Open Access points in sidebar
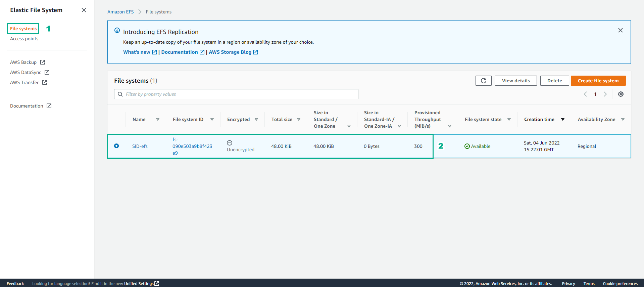644x287 pixels. (x=24, y=39)
